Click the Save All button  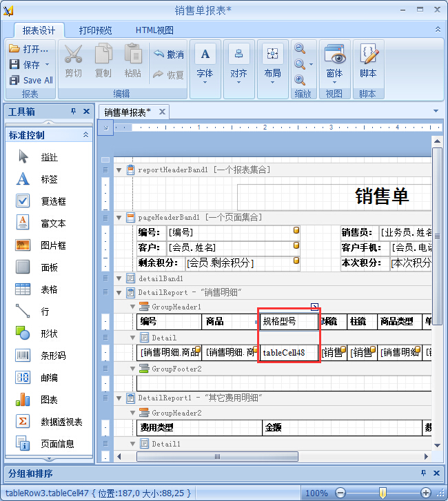coord(31,81)
